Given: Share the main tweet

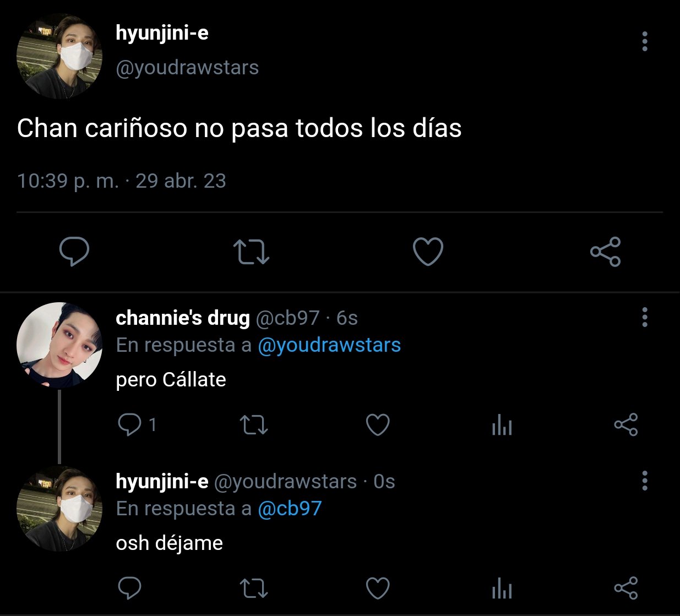Looking at the screenshot, I should click(x=605, y=252).
